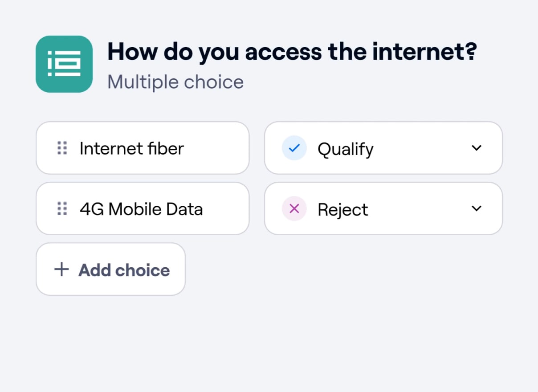Click the purple X Reject icon

[294, 208]
